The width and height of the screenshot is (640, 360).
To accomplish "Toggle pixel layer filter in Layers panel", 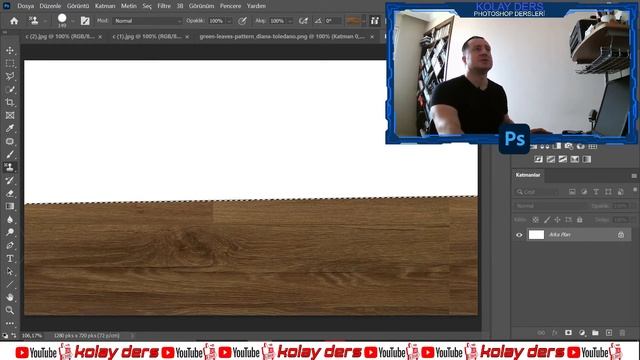I will coord(572,192).
